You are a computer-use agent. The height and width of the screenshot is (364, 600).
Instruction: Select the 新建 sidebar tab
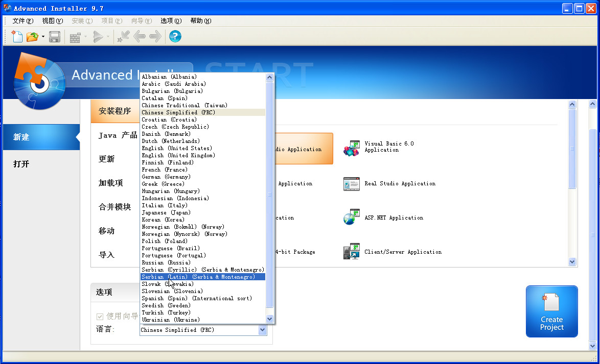21,137
